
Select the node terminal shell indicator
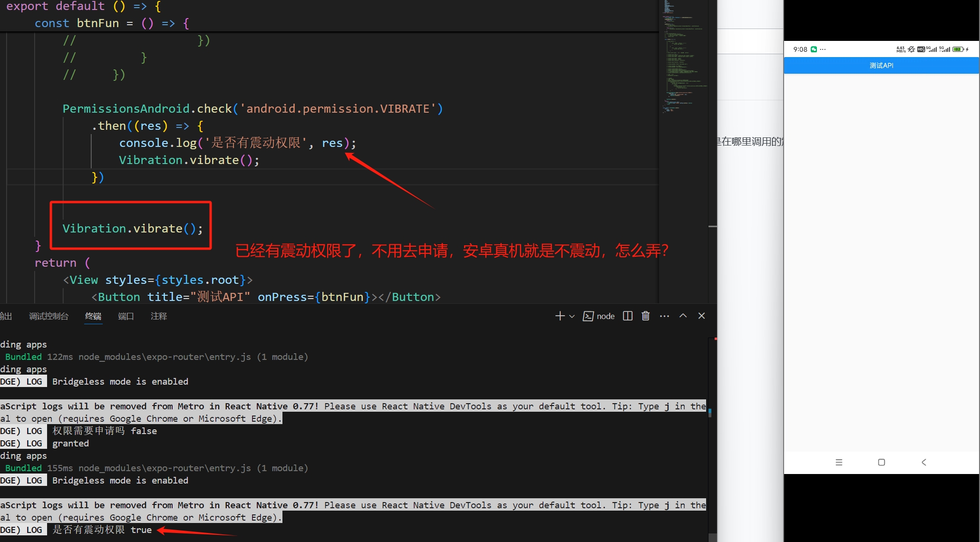[599, 316]
